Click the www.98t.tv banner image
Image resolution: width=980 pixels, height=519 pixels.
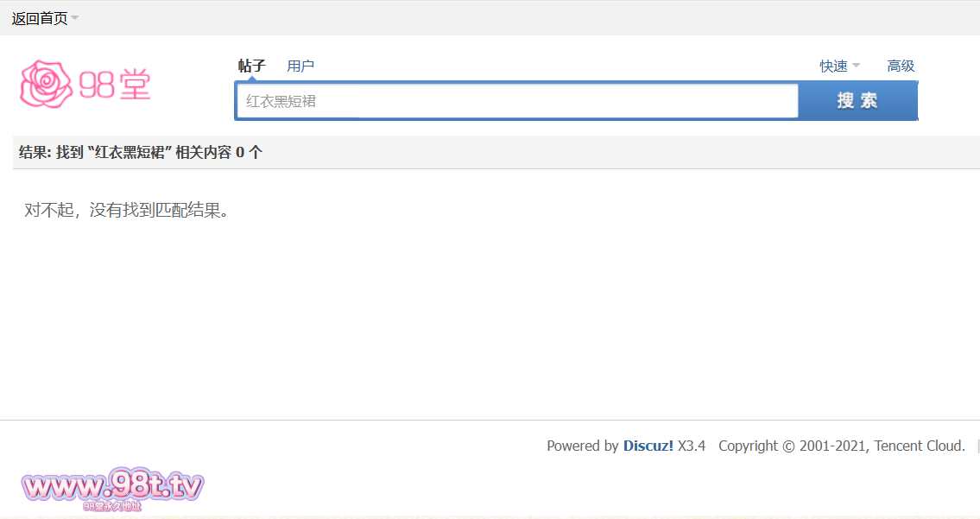tap(112, 486)
